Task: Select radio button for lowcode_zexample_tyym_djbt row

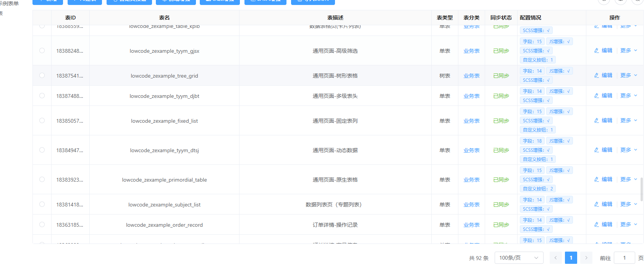Action: 42,96
